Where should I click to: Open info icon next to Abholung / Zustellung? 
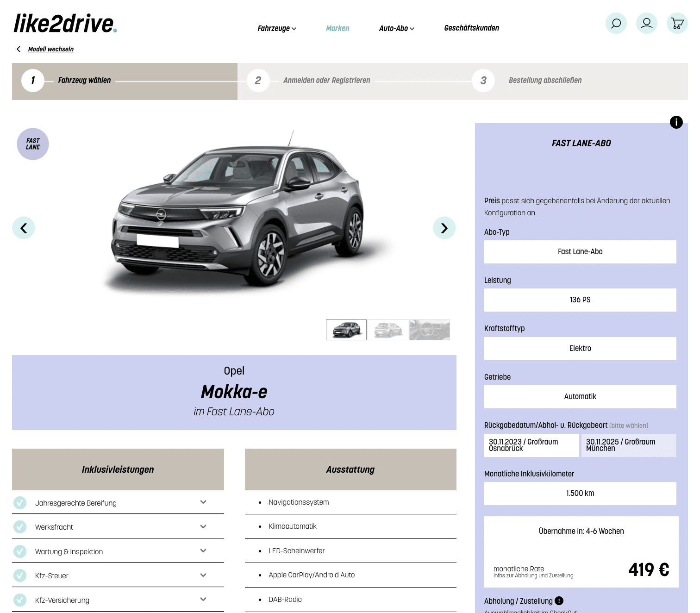click(x=559, y=600)
